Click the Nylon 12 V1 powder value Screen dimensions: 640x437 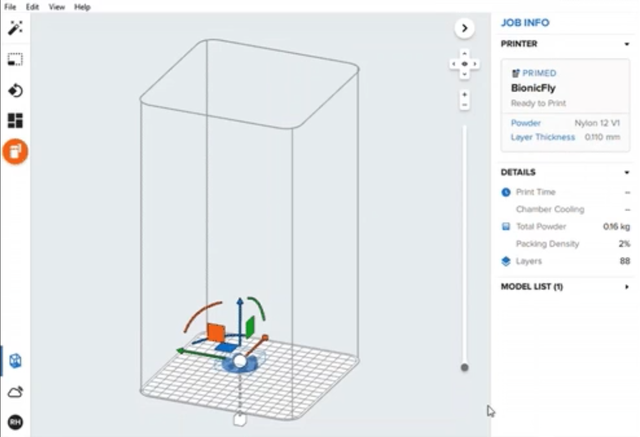pyautogui.click(x=597, y=123)
